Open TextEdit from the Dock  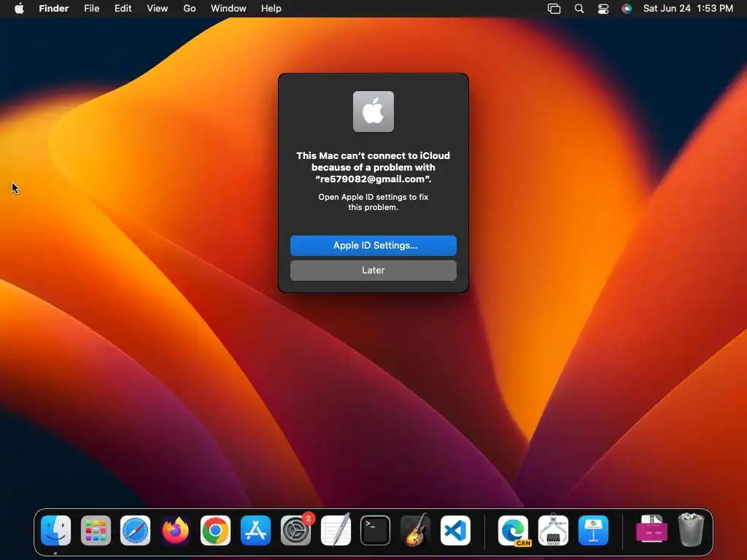point(336,531)
